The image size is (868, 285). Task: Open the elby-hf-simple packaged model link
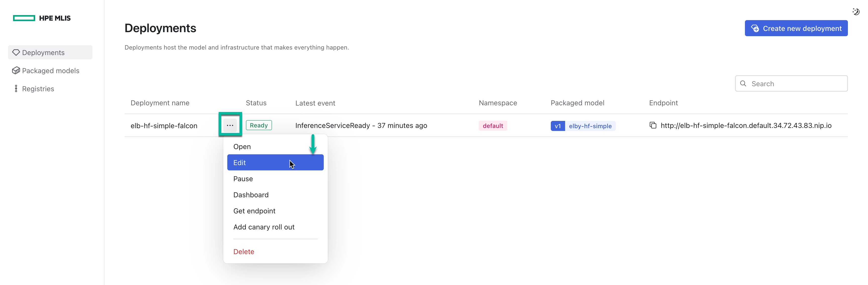click(x=590, y=126)
